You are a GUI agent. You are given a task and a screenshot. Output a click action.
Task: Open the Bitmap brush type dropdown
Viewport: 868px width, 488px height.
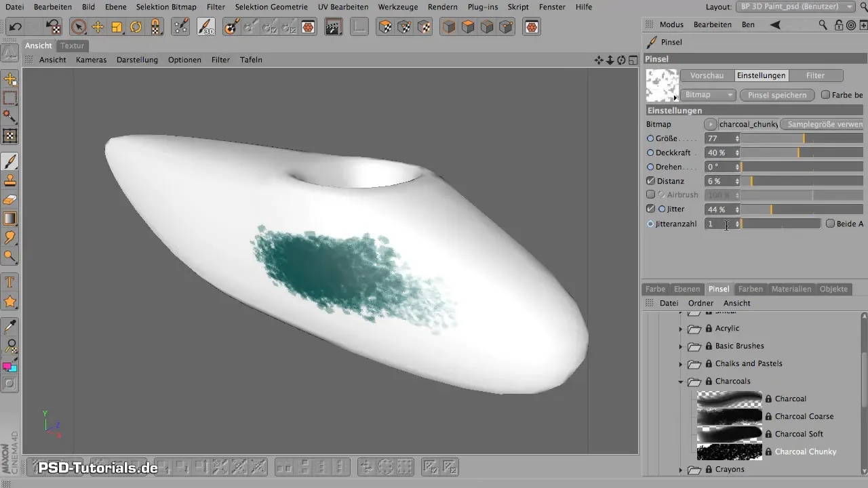click(708, 95)
